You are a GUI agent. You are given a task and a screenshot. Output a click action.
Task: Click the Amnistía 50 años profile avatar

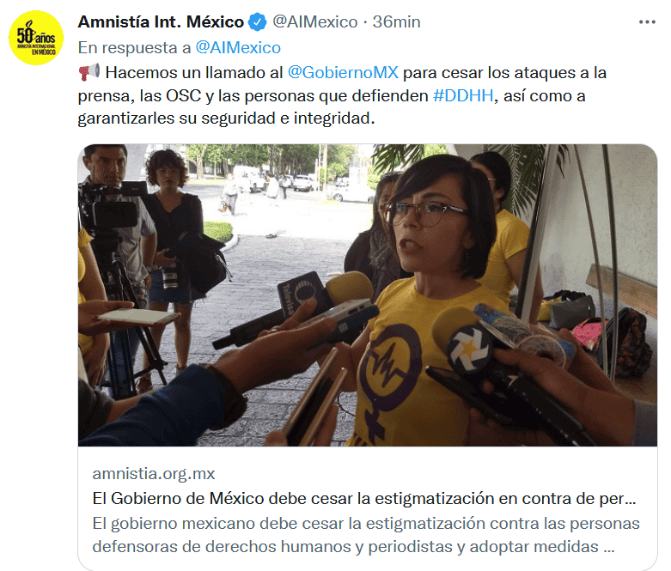[x=36, y=38]
